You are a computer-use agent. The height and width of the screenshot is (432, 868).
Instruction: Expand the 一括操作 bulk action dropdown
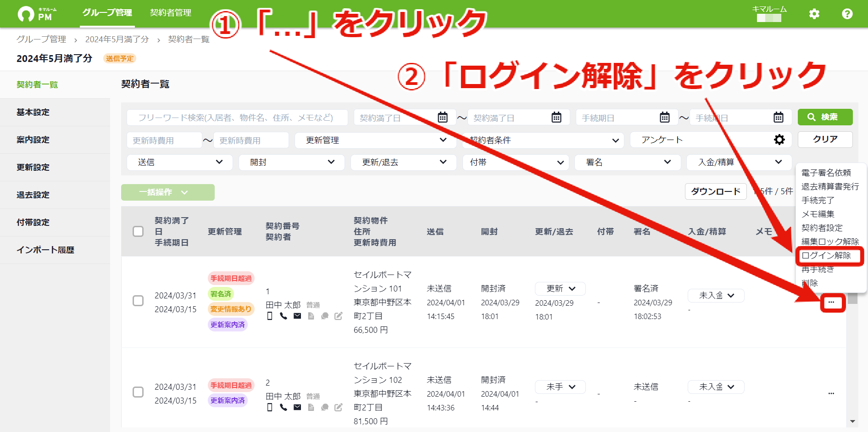coord(168,192)
